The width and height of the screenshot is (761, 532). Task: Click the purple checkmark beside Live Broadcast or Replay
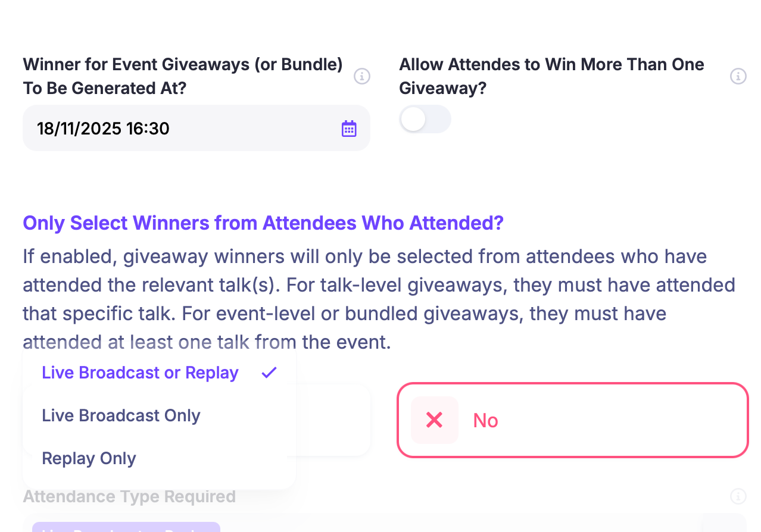[x=269, y=373]
